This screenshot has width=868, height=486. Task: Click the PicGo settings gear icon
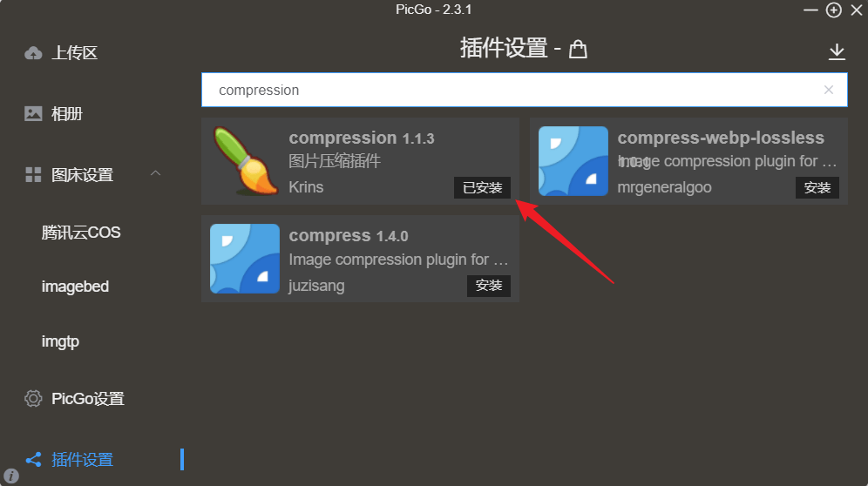(33, 399)
